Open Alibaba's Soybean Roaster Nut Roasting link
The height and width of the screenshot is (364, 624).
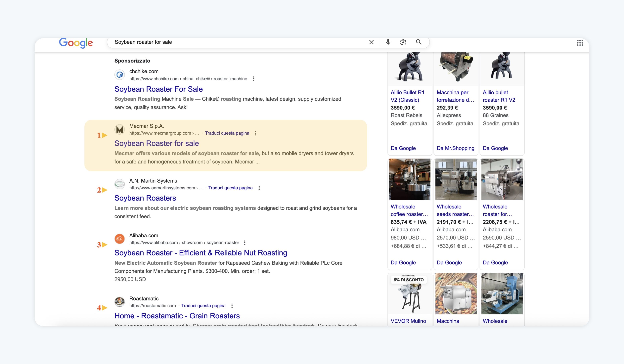click(201, 253)
